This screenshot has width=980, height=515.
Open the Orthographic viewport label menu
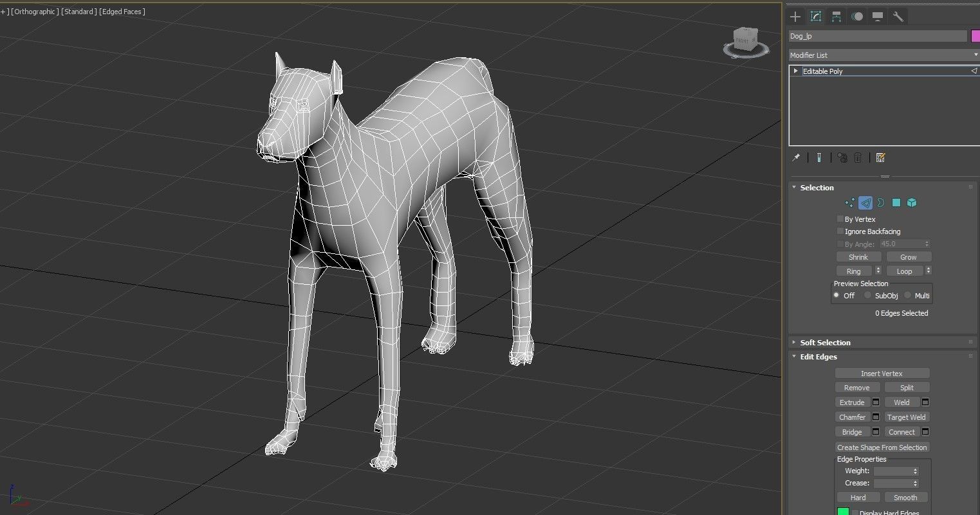point(35,12)
